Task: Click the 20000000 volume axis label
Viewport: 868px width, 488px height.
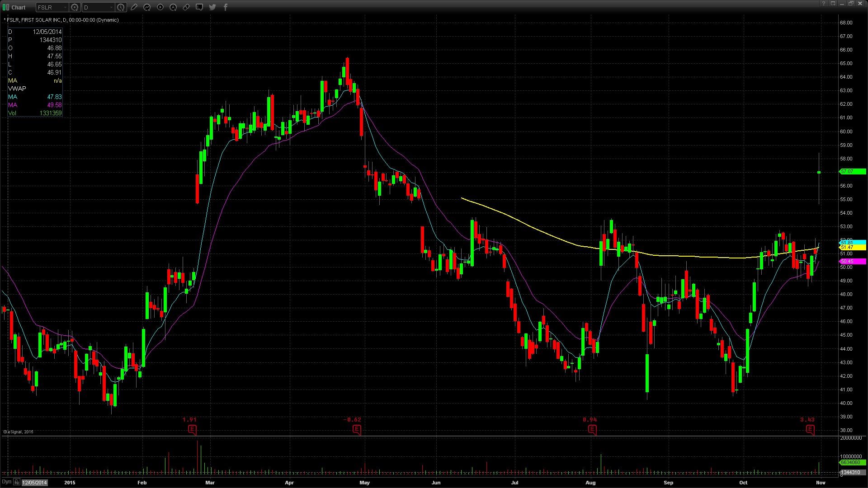Action: click(851, 438)
